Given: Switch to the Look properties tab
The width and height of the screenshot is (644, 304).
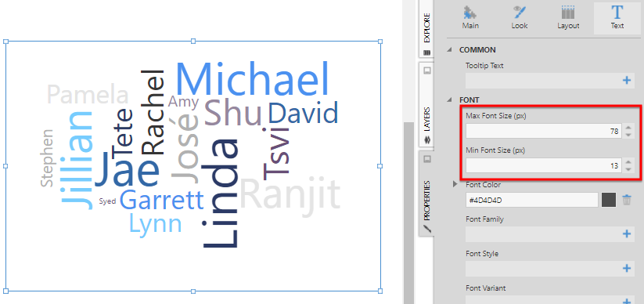Looking at the screenshot, I should [x=519, y=18].
